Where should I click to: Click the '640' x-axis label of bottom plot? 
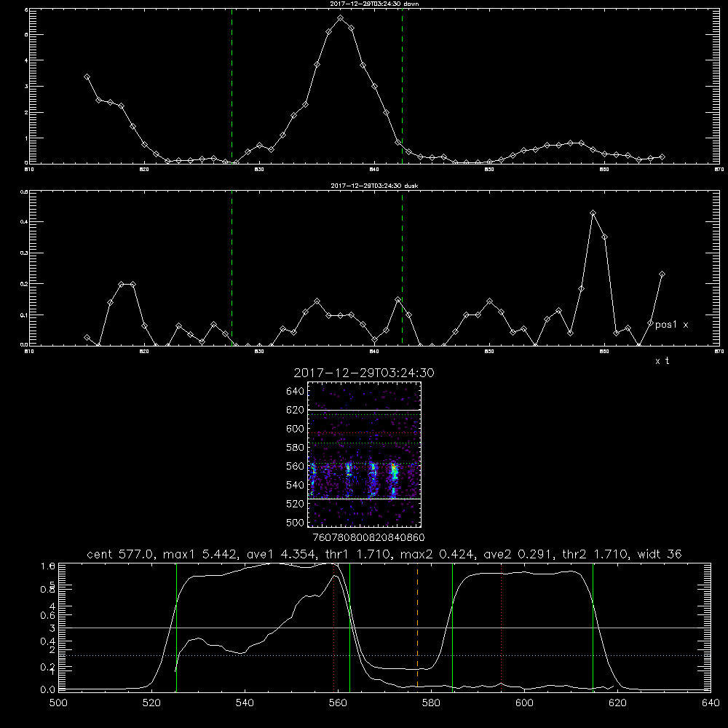tap(711, 703)
